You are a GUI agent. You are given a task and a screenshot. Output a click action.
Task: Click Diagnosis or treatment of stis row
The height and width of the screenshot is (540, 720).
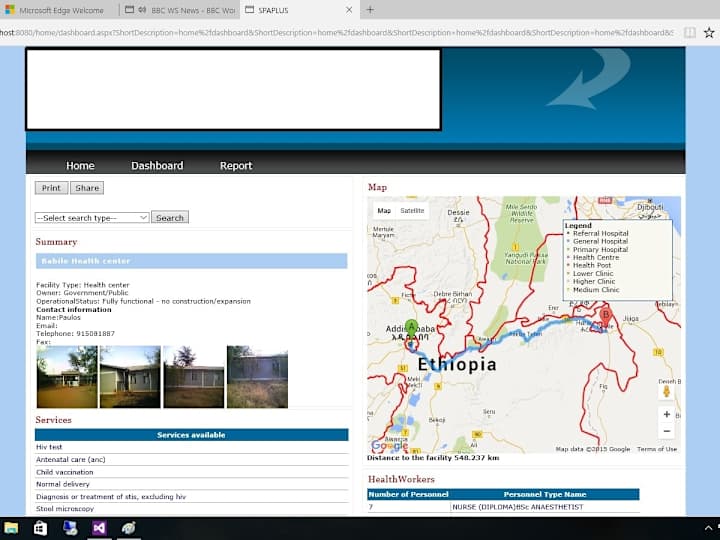[x=191, y=496]
